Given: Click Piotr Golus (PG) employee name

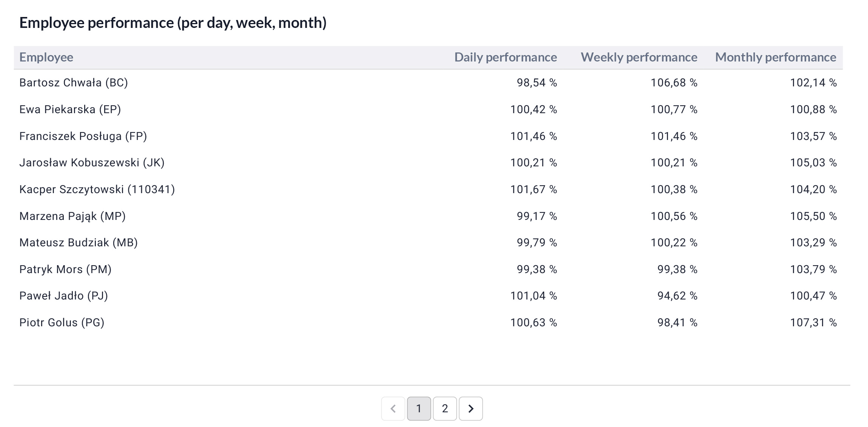Looking at the screenshot, I should tap(62, 323).
